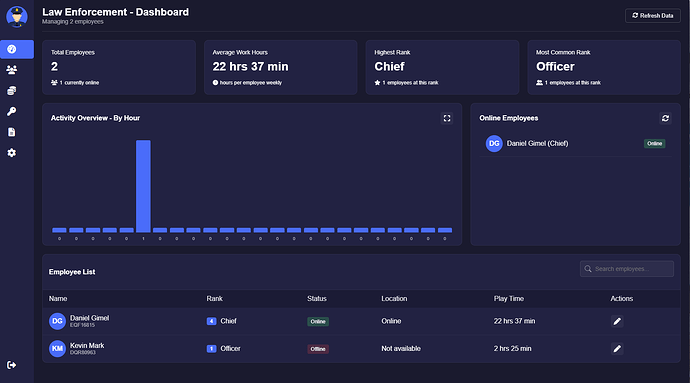The width and height of the screenshot is (690, 383).
Task: Click the Rank column header
Action: pyautogui.click(x=214, y=298)
